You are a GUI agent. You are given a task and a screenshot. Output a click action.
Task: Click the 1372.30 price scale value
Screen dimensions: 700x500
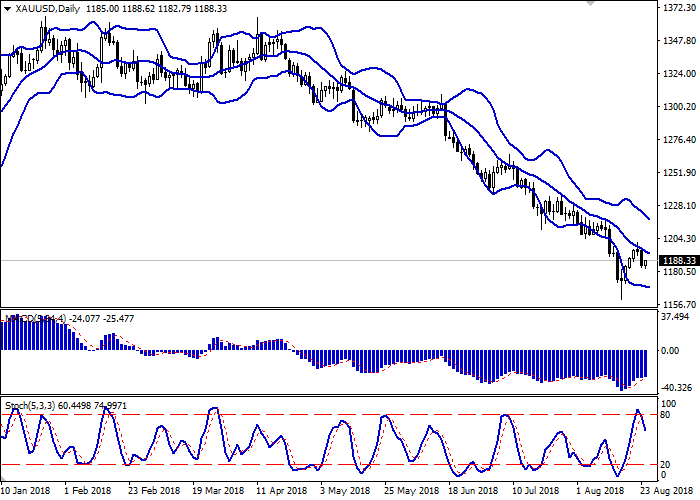(679, 8)
